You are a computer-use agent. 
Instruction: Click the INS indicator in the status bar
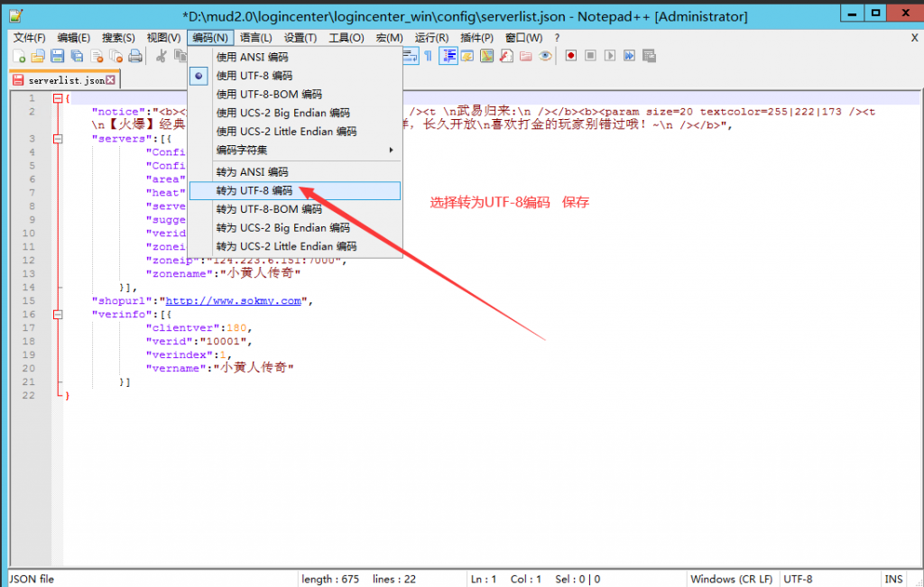coord(893,579)
